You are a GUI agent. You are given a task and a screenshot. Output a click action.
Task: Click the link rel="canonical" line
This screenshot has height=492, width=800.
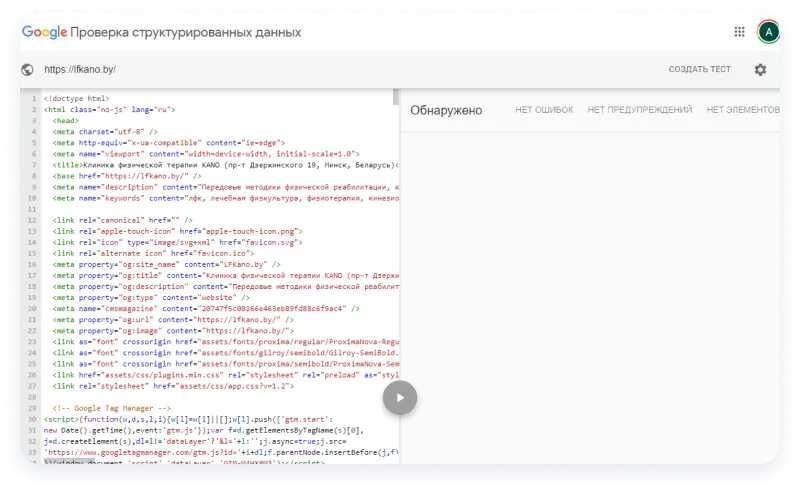point(122,220)
